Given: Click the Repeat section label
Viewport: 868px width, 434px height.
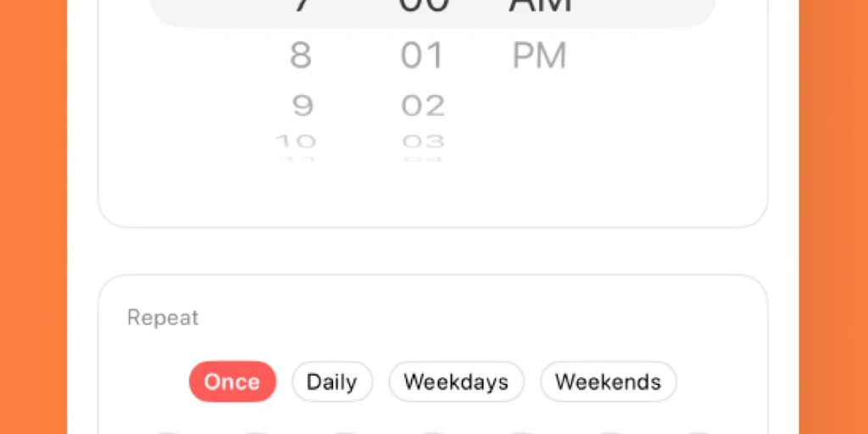Looking at the screenshot, I should [163, 318].
